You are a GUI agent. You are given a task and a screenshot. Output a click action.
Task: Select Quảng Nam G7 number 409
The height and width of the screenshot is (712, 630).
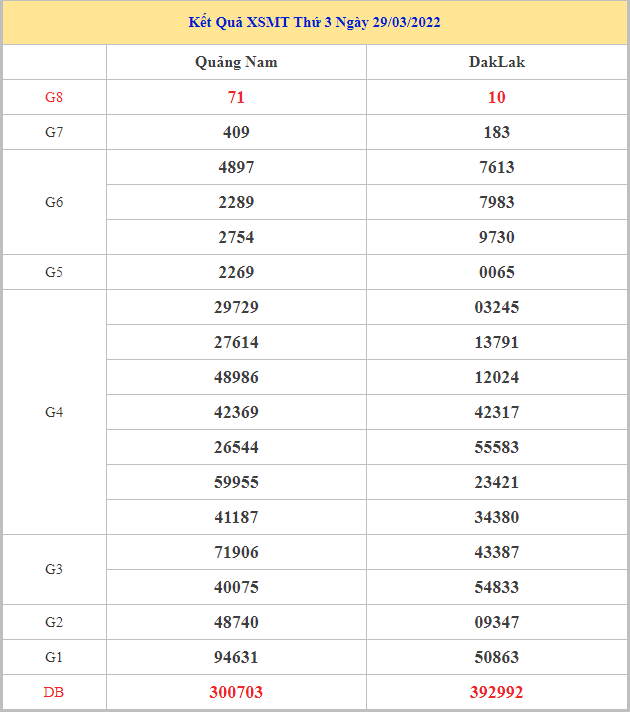point(236,132)
